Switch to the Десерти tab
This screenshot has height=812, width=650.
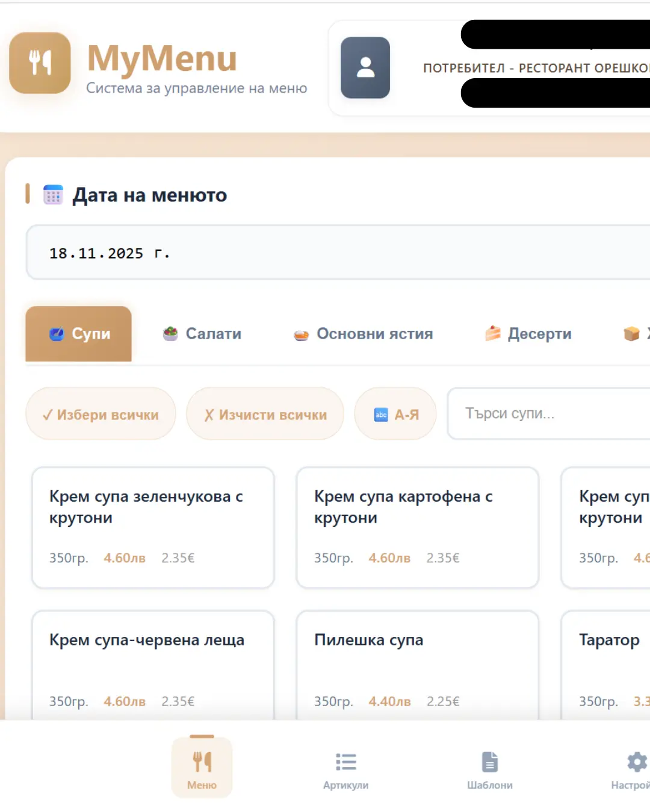coord(539,334)
